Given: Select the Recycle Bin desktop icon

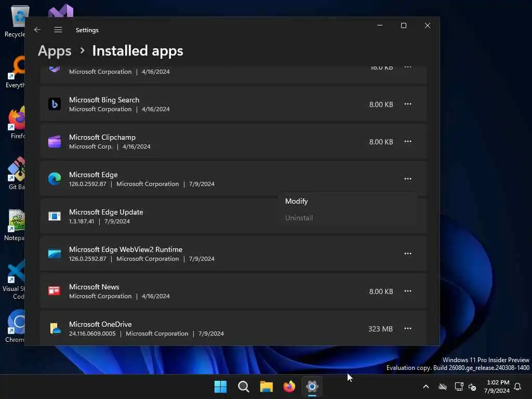Looking at the screenshot, I should tap(15, 21).
